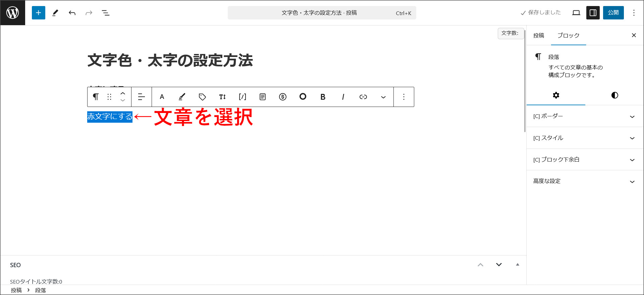Image resolution: width=644 pixels, height=295 pixels.
Task: Open the block inserter plus button
Action: click(x=39, y=13)
